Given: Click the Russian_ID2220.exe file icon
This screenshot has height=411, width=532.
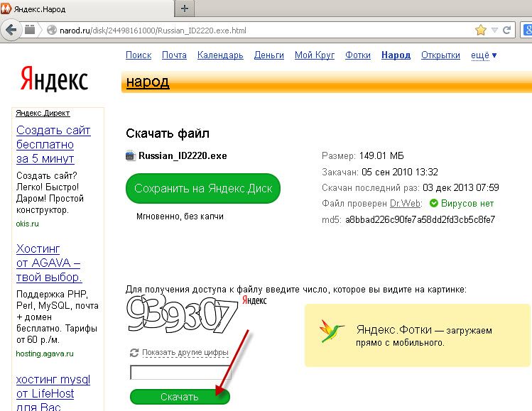Looking at the screenshot, I should pyautogui.click(x=130, y=155).
